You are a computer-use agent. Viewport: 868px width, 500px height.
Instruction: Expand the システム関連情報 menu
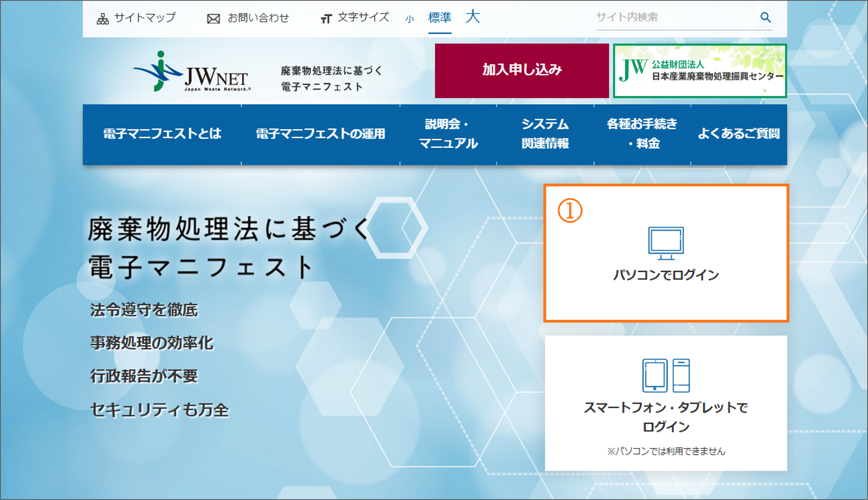(x=545, y=134)
